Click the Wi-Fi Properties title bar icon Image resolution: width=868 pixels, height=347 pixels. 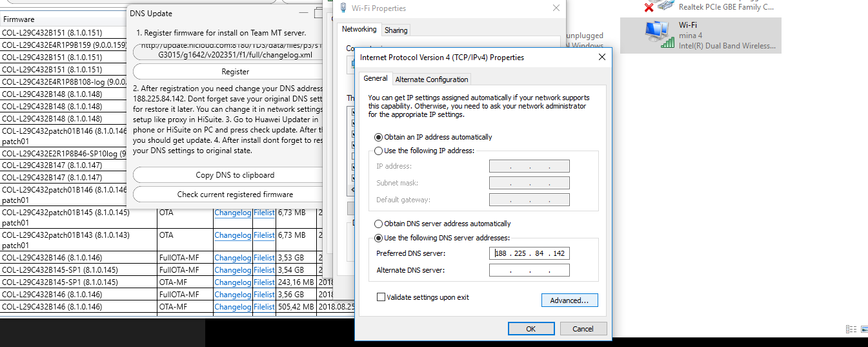coord(343,8)
